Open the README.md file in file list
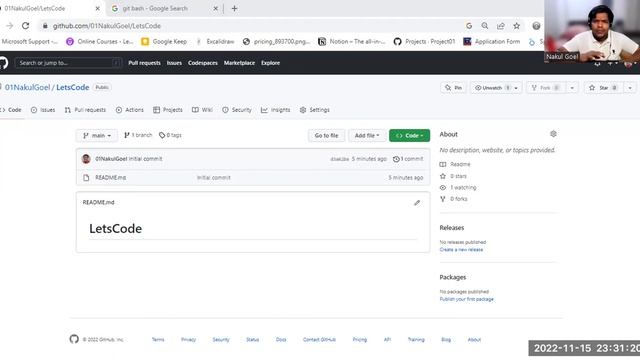The height and width of the screenshot is (360, 640). pos(111,178)
